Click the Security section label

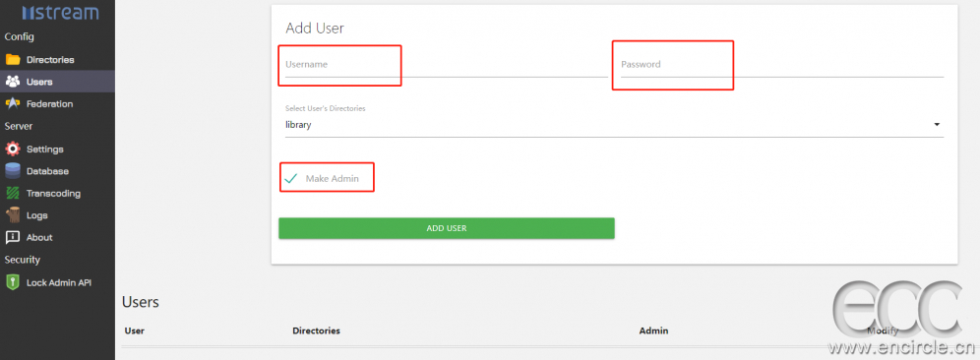coord(22,260)
